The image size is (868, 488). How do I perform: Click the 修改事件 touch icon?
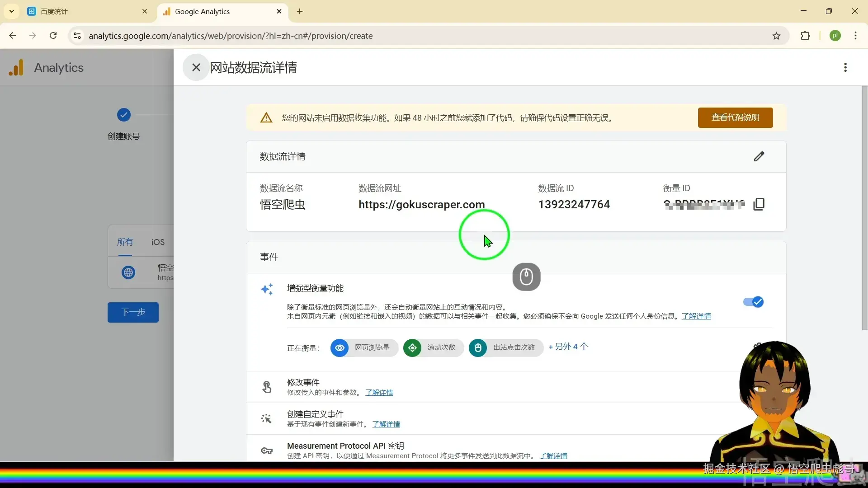coord(267,387)
